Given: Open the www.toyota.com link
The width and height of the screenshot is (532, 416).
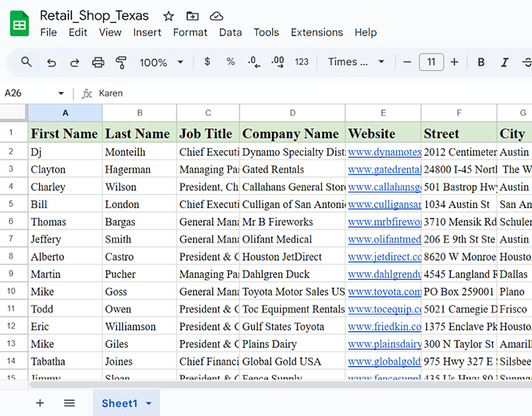Looking at the screenshot, I should [x=384, y=292].
